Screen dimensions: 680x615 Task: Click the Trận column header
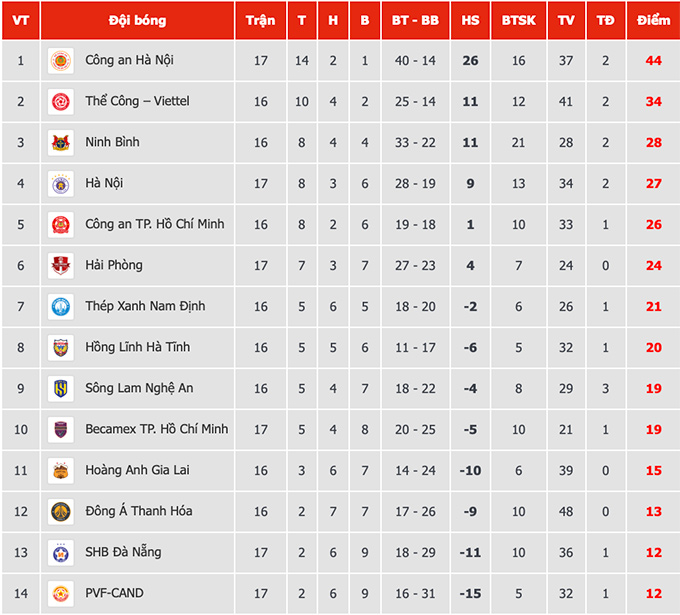(260, 21)
